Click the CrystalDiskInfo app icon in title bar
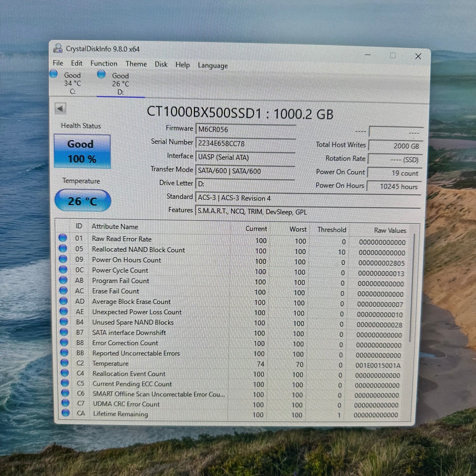Viewport: 476px width, 476px height. click(58, 48)
